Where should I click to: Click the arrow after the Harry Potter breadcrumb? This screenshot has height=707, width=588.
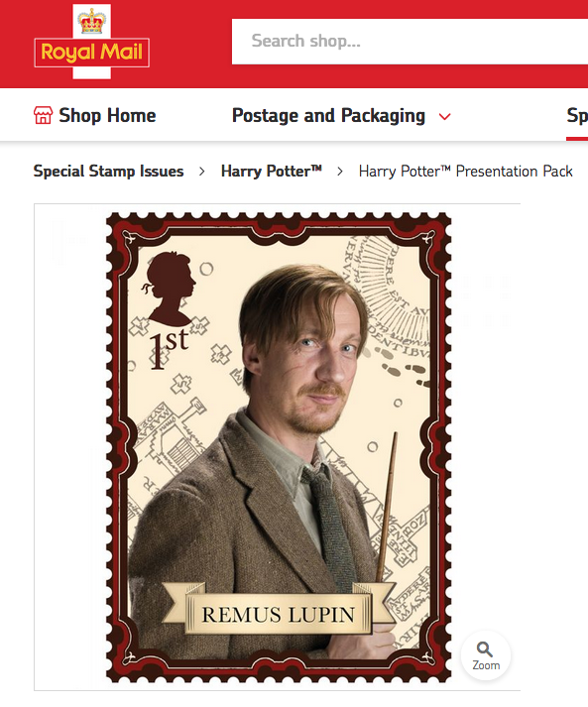[x=340, y=172]
